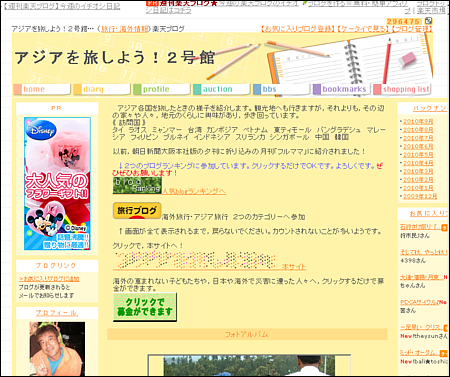Open the auction navigation tab
The width and height of the screenshot is (450, 377).
pyautogui.click(x=221, y=89)
